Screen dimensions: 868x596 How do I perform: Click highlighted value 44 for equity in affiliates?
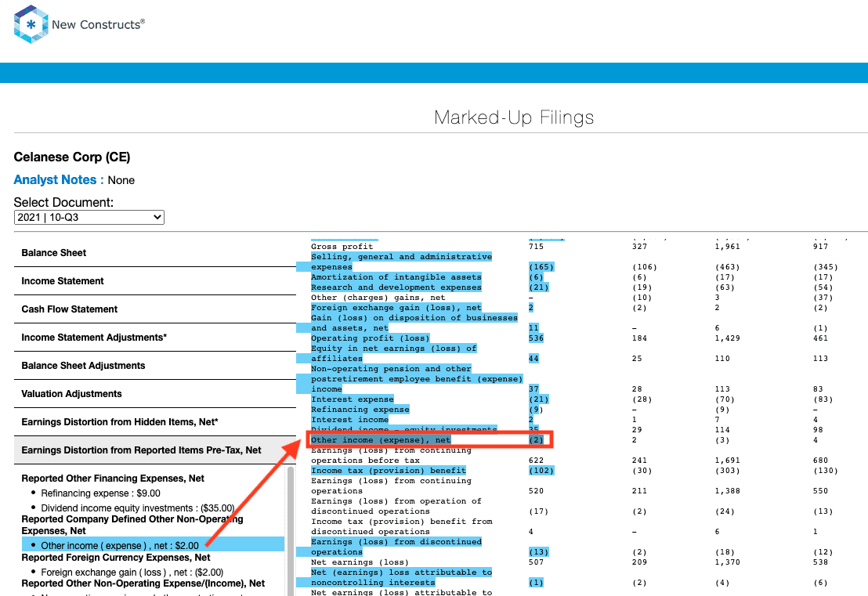click(533, 359)
